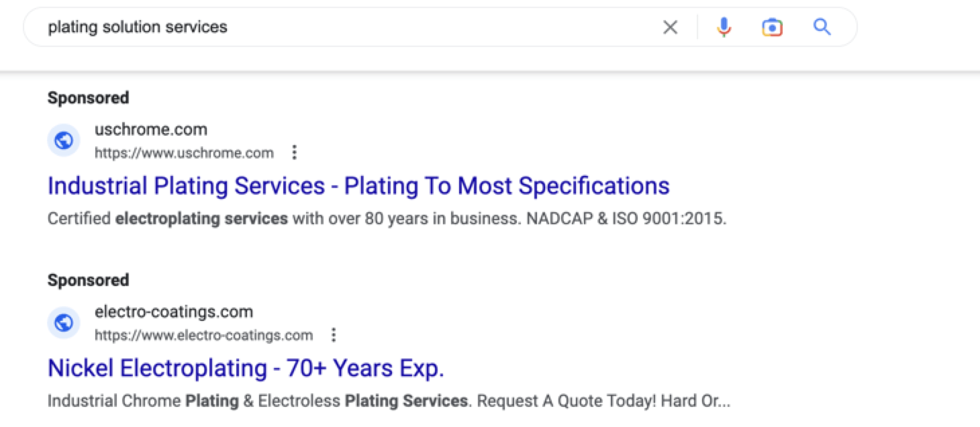
Task: Click the electro-coatings.com globe favicon
Action: 64,324
